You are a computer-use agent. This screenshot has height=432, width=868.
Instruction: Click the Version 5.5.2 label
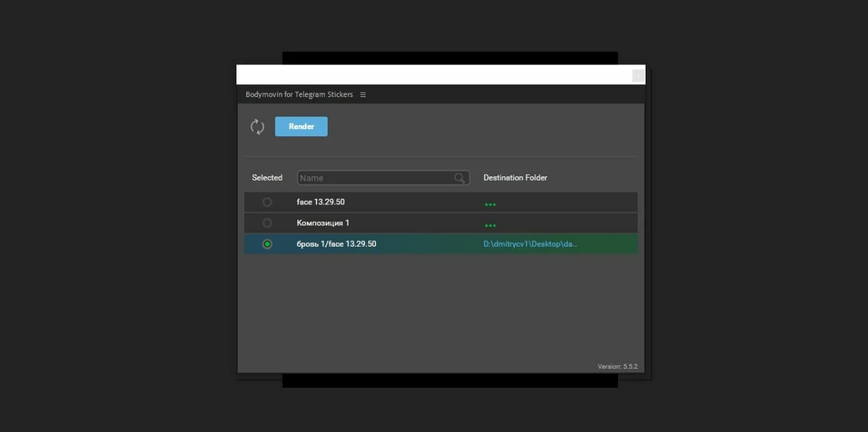click(617, 367)
